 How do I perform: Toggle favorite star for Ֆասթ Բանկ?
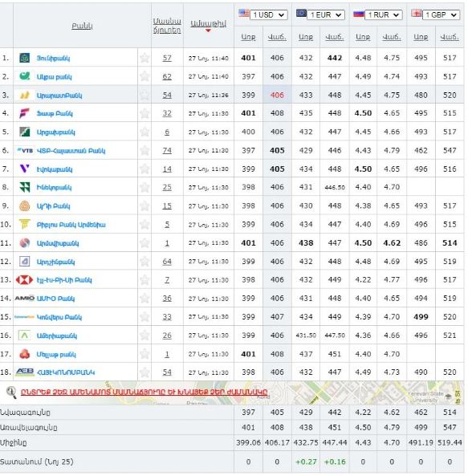(x=144, y=113)
